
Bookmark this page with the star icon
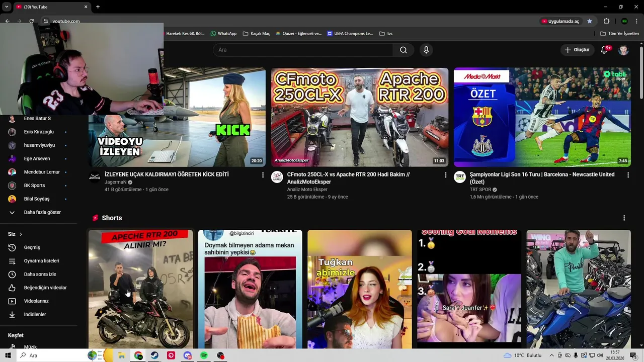point(590,21)
